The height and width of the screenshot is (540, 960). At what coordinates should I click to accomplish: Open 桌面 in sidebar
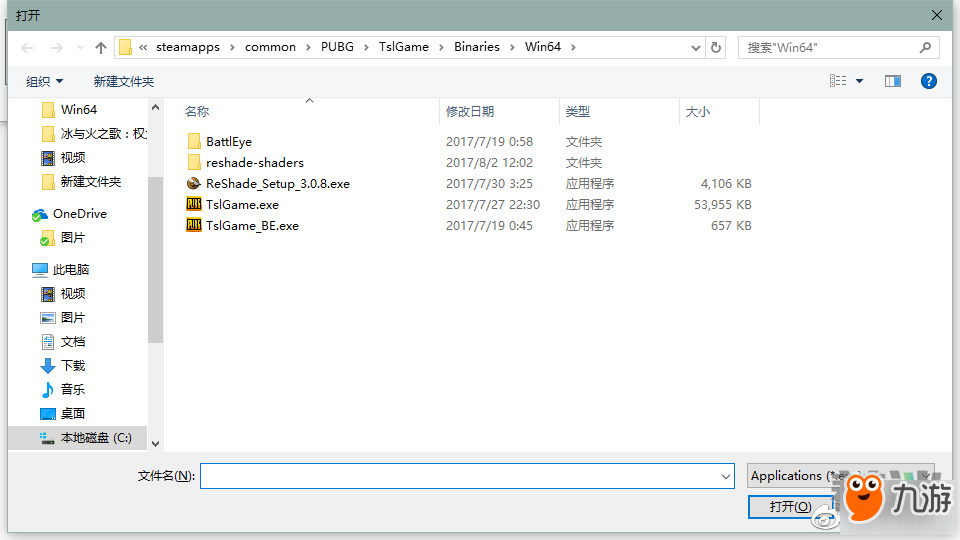[63, 414]
